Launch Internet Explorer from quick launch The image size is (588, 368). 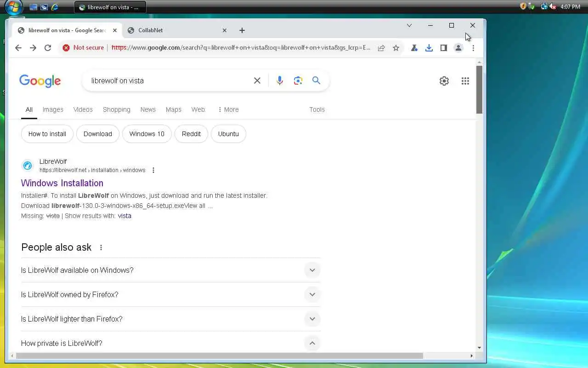(x=55, y=7)
